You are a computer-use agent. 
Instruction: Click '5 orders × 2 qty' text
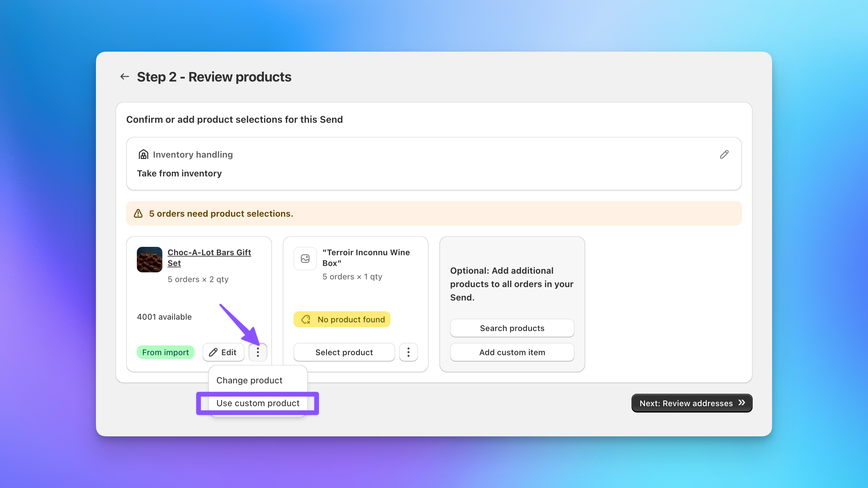coord(198,279)
